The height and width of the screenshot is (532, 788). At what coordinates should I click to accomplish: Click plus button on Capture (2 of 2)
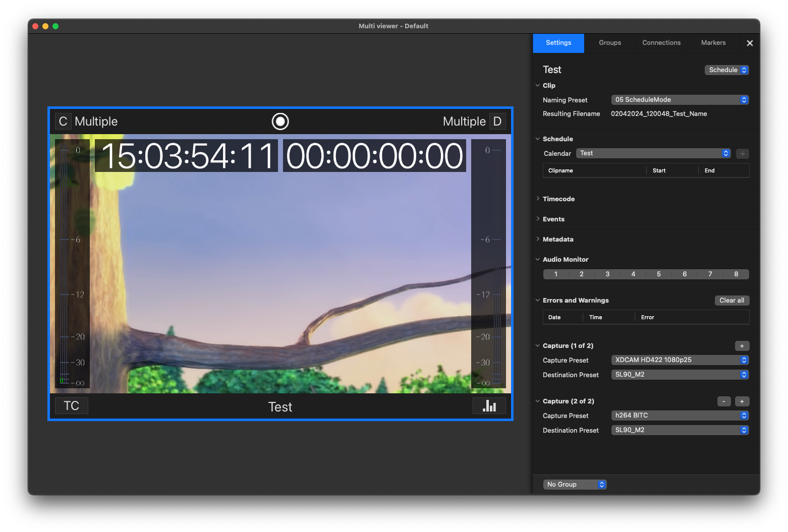tap(742, 401)
